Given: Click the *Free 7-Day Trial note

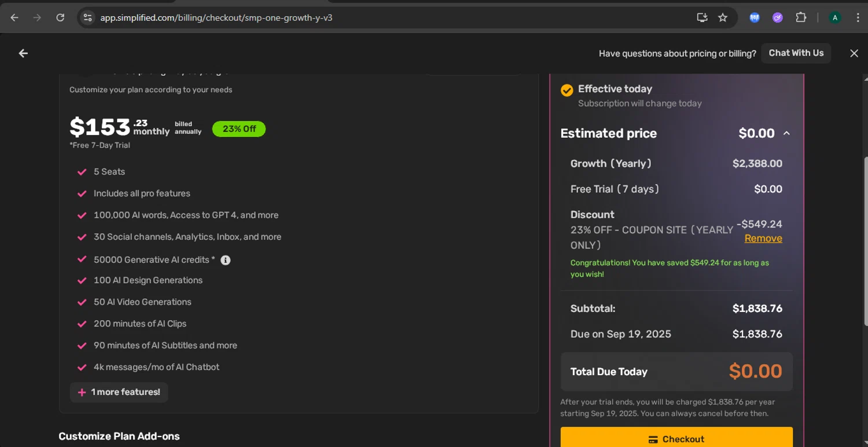Looking at the screenshot, I should point(100,145).
